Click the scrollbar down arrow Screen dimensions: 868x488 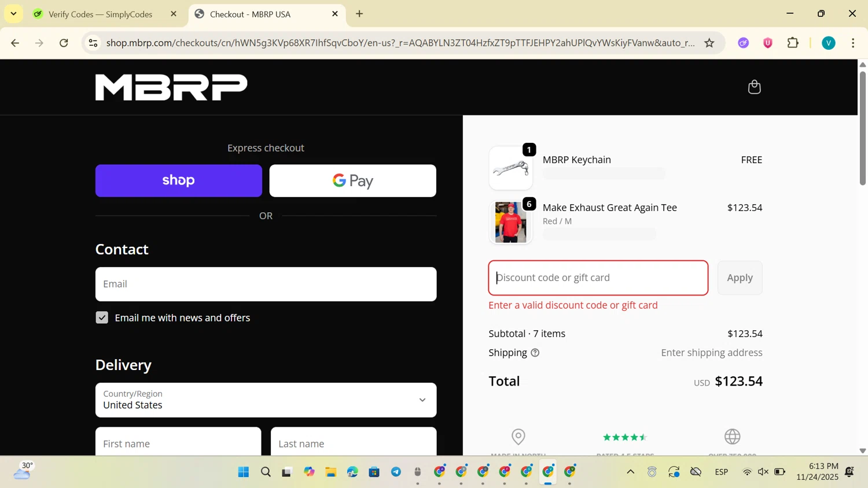click(862, 450)
